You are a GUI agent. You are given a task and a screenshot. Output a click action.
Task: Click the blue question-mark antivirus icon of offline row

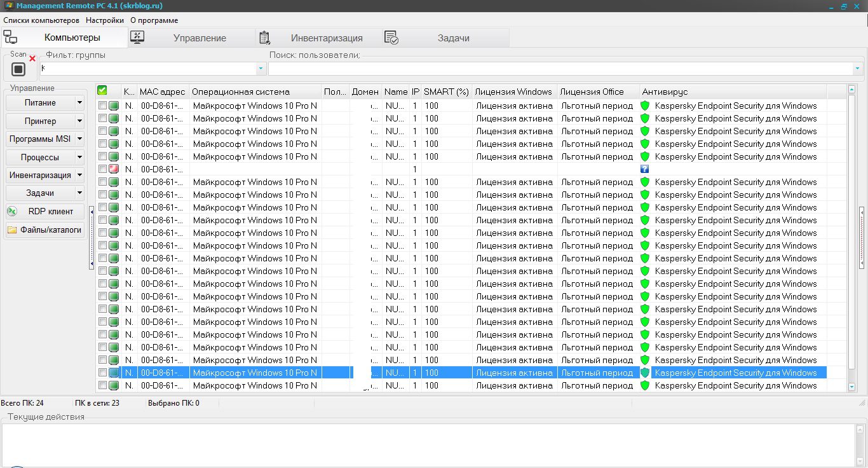point(645,169)
